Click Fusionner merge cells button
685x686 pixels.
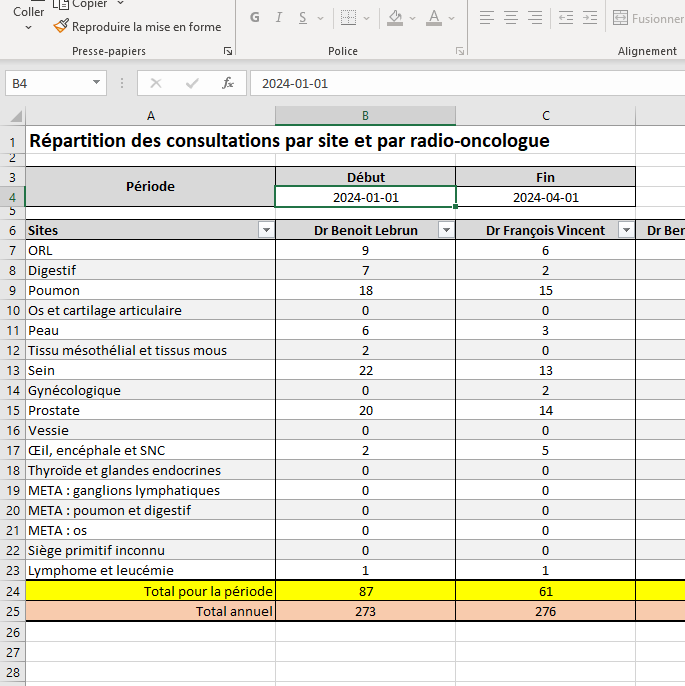[648, 18]
